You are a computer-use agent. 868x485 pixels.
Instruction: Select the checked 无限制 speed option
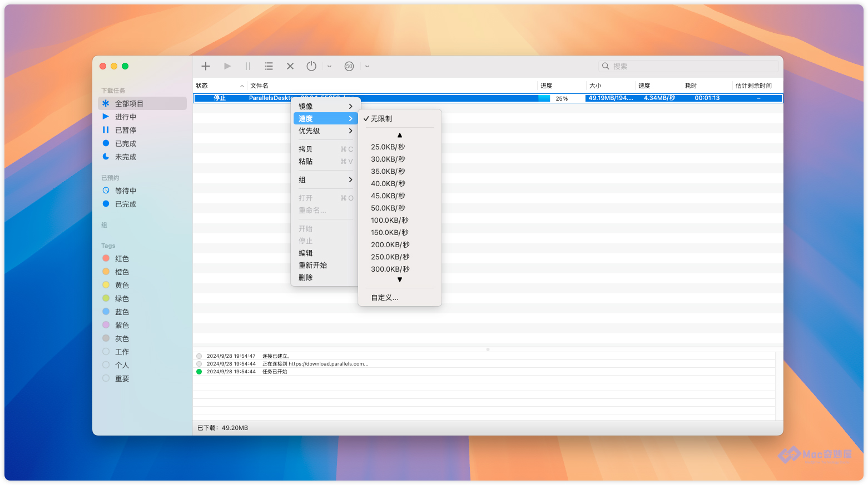(381, 119)
